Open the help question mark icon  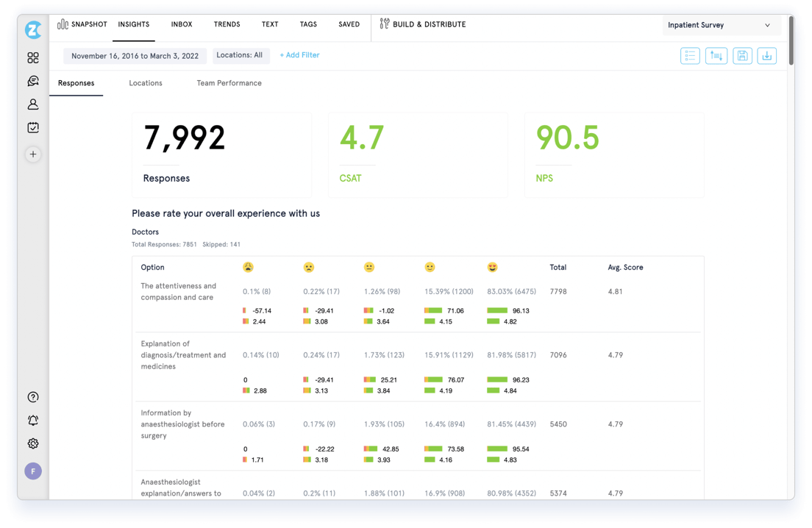click(x=33, y=397)
